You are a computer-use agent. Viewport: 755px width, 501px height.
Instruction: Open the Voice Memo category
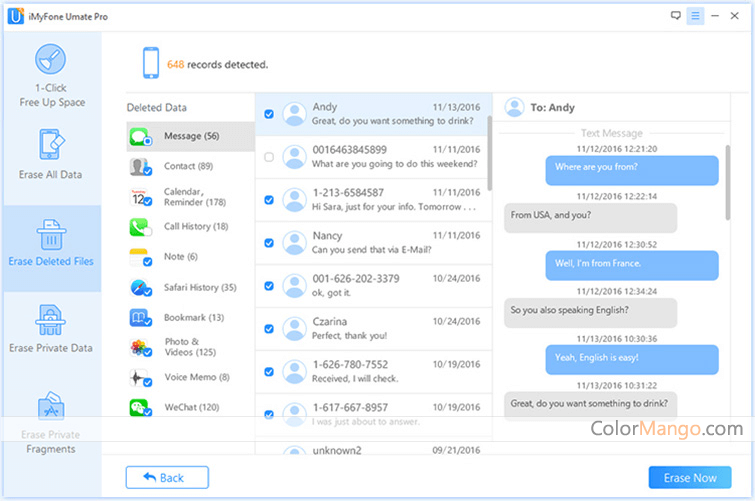point(189,378)
